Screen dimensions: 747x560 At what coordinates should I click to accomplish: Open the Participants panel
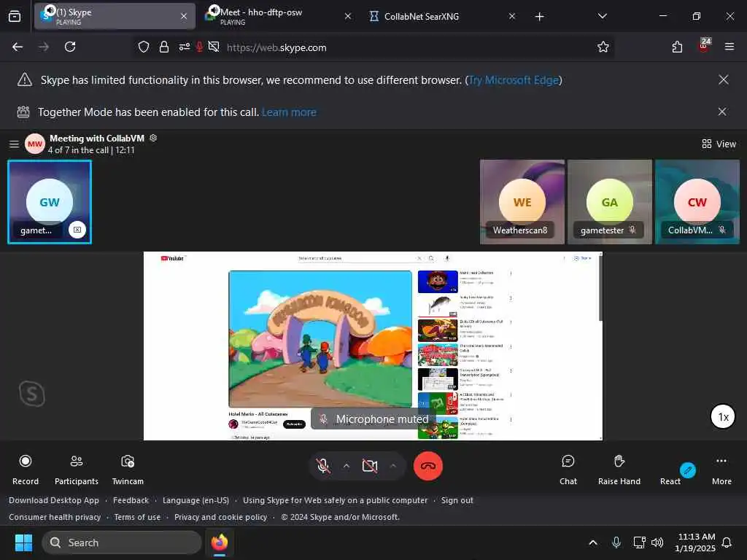click(76, 469)
